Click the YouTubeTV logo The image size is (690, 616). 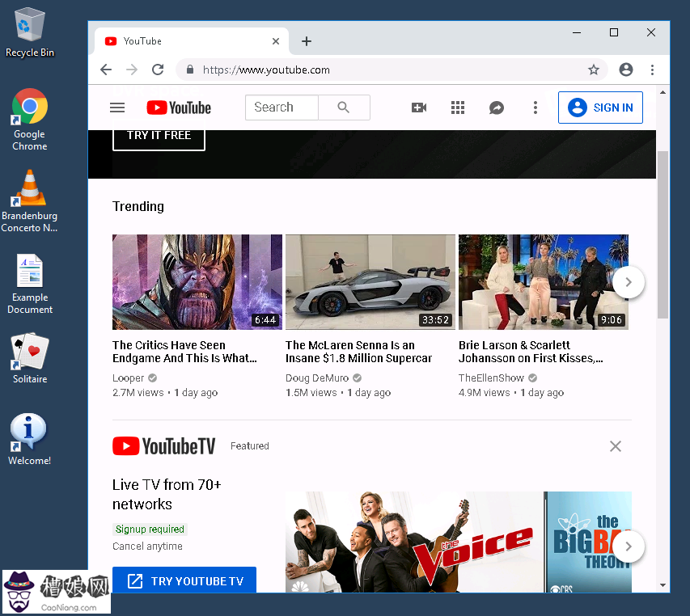163,446
